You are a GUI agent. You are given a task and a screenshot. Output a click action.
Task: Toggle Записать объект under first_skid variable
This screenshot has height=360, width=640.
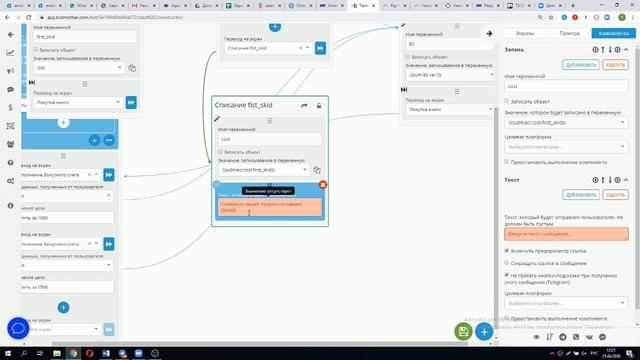pos(36,49)
